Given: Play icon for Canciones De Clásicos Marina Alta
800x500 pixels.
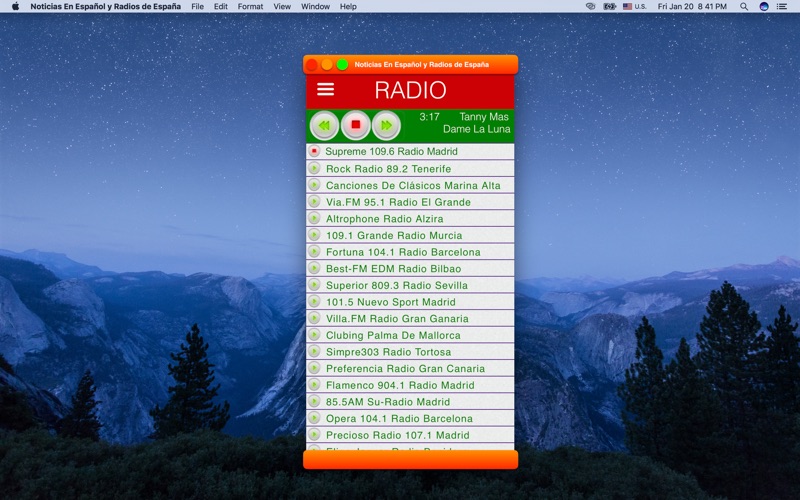Looking at the screenshot, I should (x=314, y=185).
